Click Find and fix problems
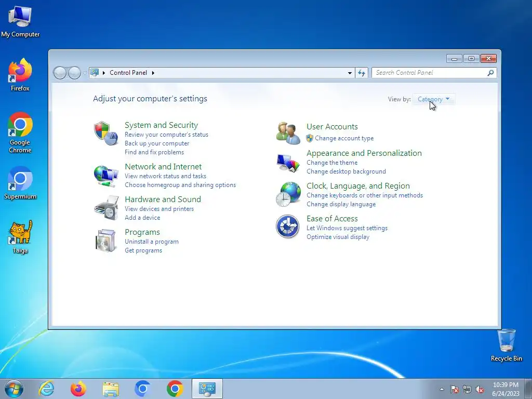This screenshot has height=399, width=532. [154, 152]
